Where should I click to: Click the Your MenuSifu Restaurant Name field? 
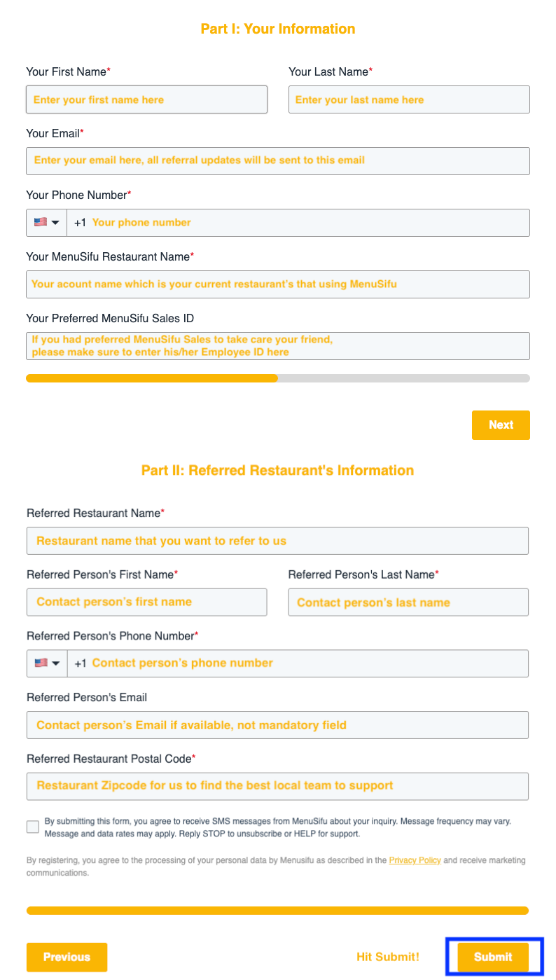[278, 284]
